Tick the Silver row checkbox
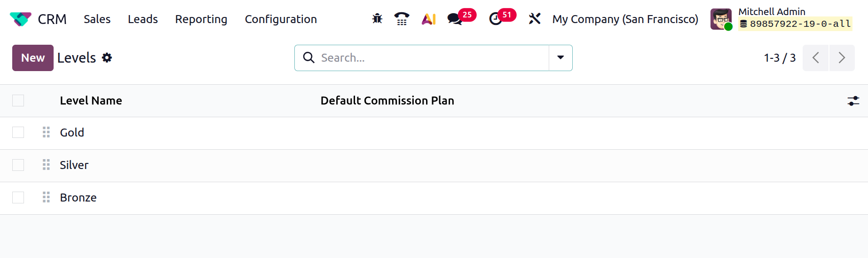This screenshot has width=868, height=258. coord(18,165)
